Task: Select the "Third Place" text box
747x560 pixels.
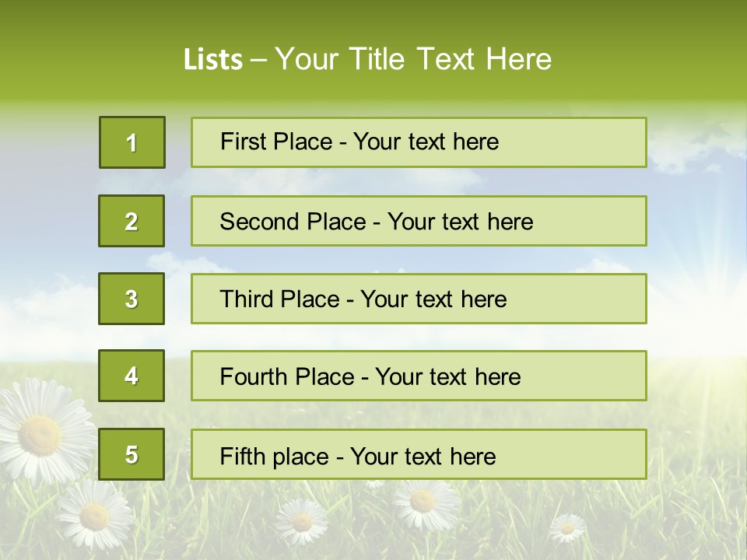Action: point(419,299)
